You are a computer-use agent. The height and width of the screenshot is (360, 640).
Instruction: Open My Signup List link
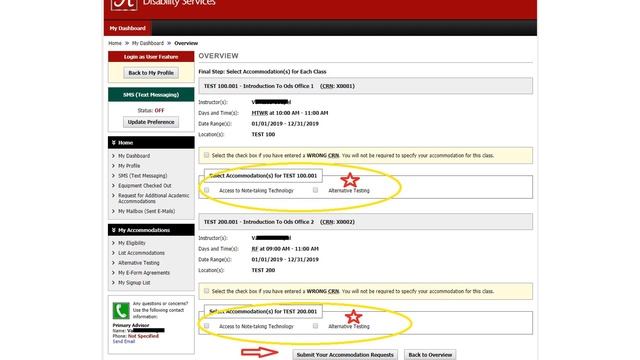tap(134, 282)
